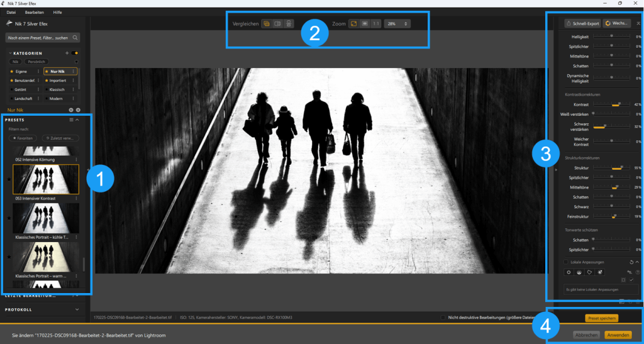Collapse all panels with top-right double chevron
This screenshot has height=344, width=644.
pyautogui.click(x=638, y=23)
